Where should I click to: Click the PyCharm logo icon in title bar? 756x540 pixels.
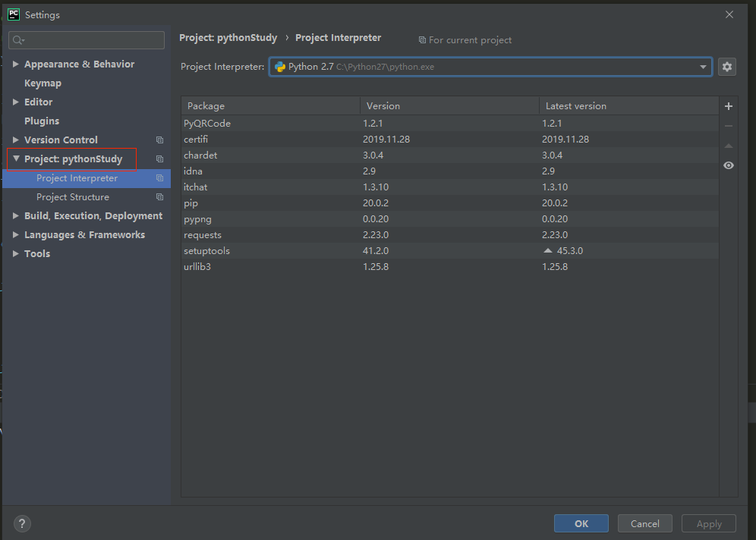click(x=14, y=14)
